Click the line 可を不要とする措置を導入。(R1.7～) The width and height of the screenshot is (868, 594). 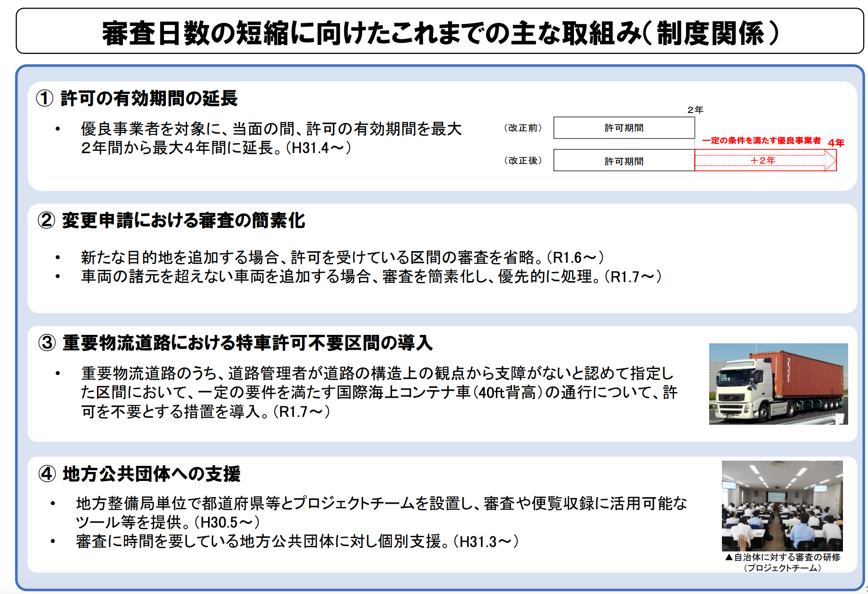point(206,411)
